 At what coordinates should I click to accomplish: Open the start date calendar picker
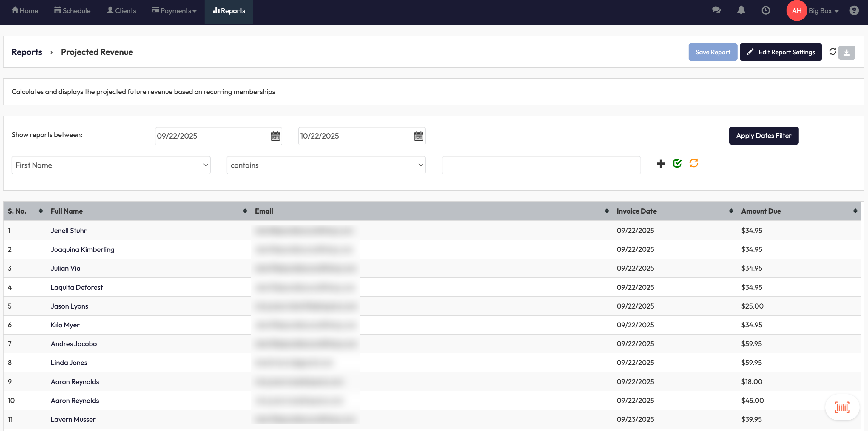pos(275,136)
